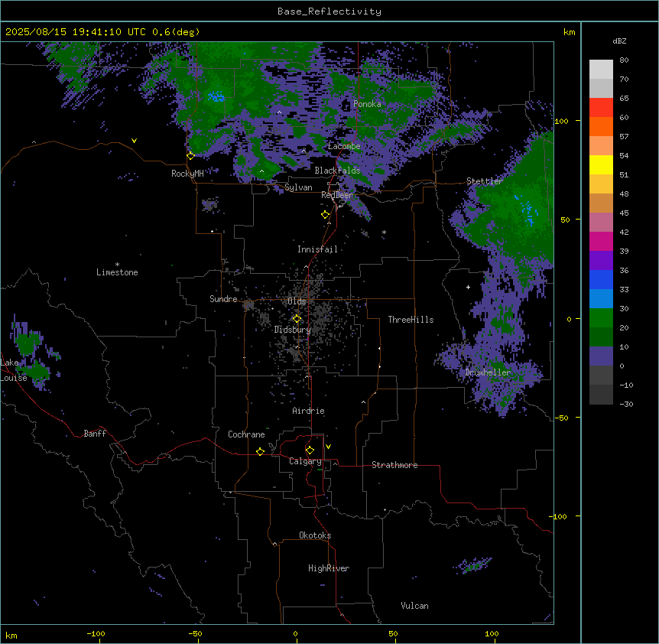Click the yellow diamond marker above Calgary label
The image size is (659, 644).
click(310, 450)
